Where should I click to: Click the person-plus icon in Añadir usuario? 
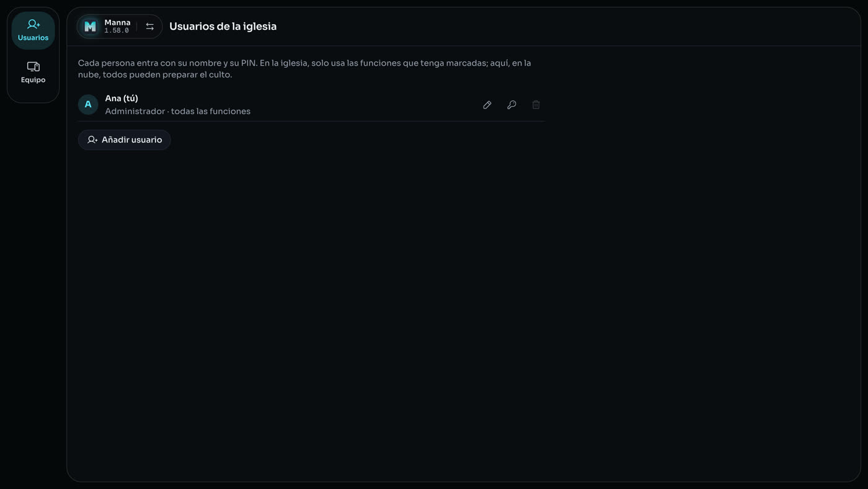92,140
